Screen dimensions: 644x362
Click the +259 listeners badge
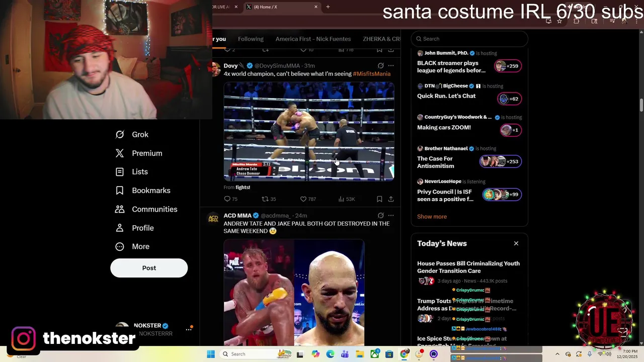[507, 66]
